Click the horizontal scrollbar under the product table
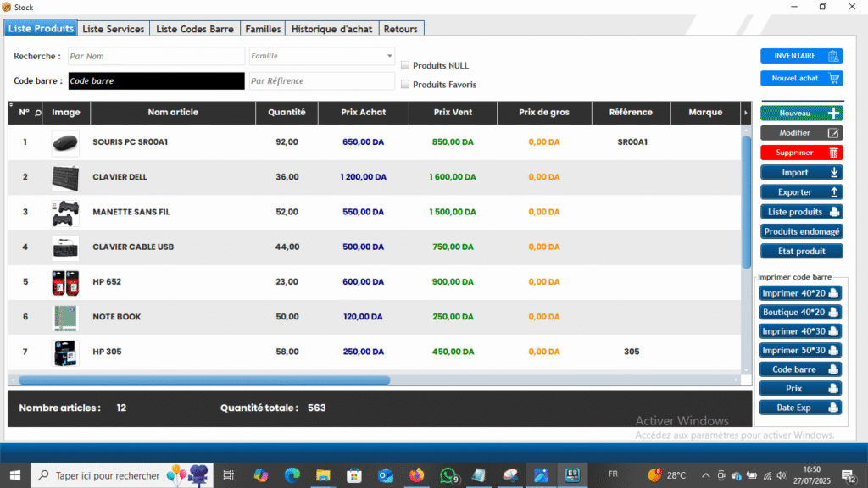 click(x=203, y=381)
